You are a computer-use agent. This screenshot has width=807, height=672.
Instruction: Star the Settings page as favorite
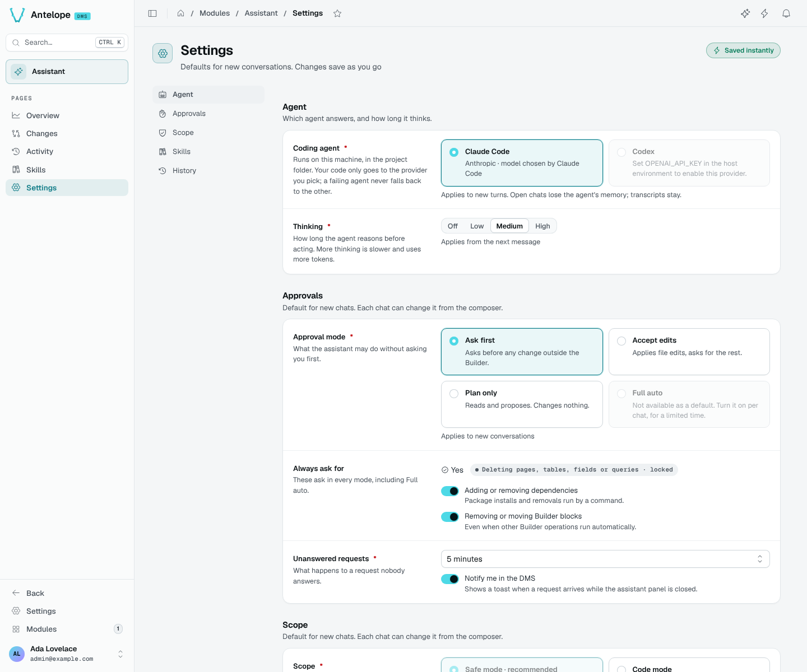point(337,13)
